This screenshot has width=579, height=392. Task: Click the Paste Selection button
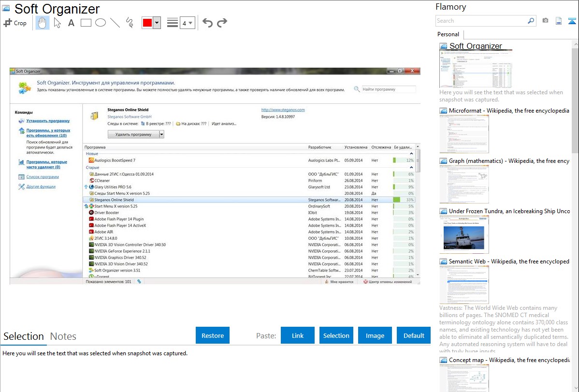(336, 335)
